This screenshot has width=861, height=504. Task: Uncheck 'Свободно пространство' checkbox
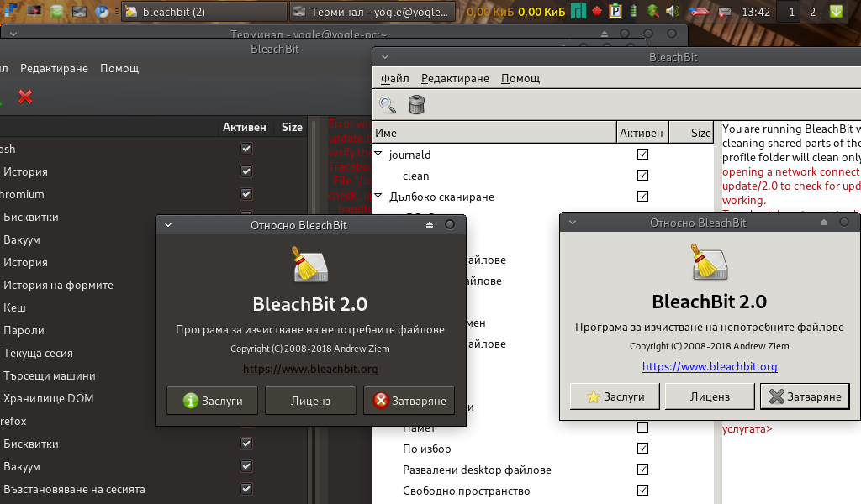point(642,490)
